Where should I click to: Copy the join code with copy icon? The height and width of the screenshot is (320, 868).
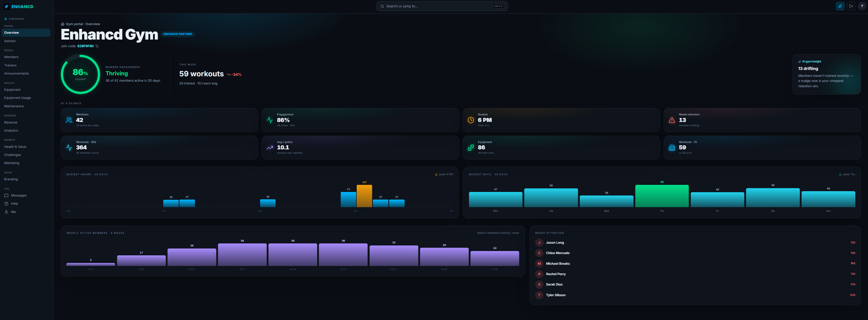click(x=97, y=46)
